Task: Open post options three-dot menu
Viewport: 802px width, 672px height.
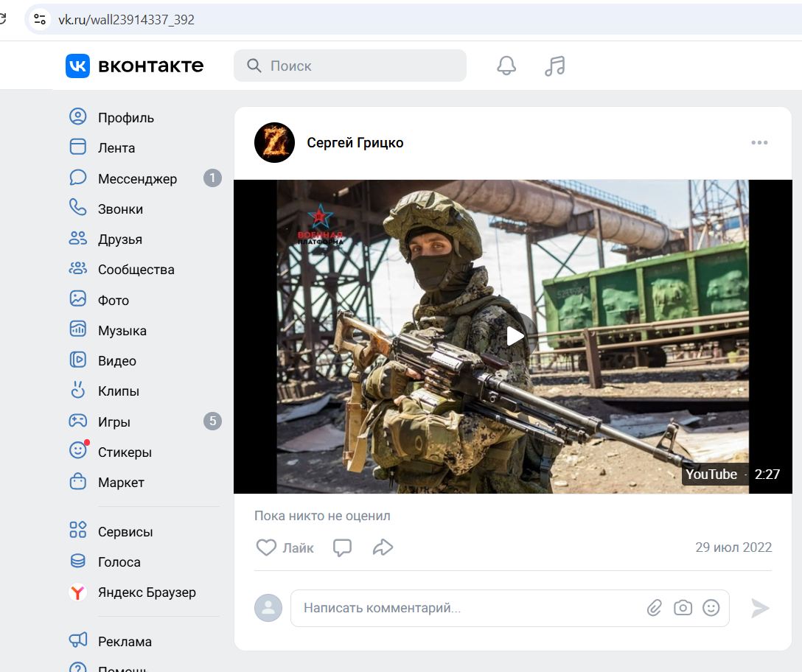Action: point(759,142)
